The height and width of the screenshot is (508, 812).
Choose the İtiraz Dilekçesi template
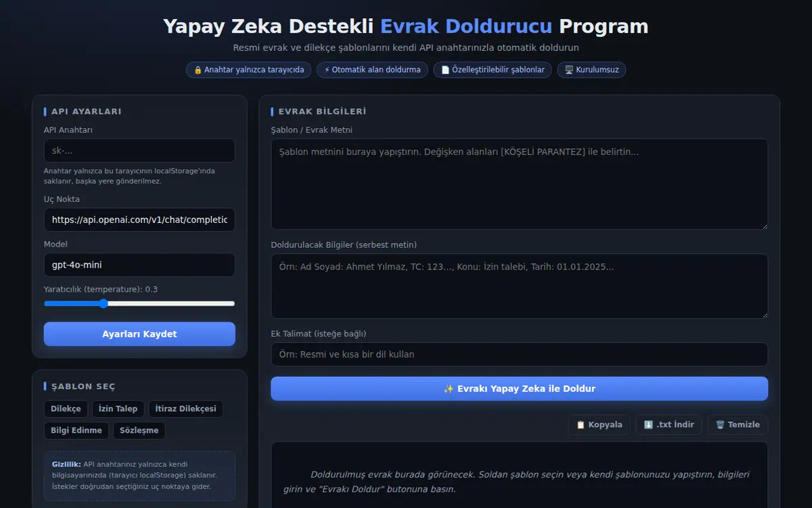(185, 408)
